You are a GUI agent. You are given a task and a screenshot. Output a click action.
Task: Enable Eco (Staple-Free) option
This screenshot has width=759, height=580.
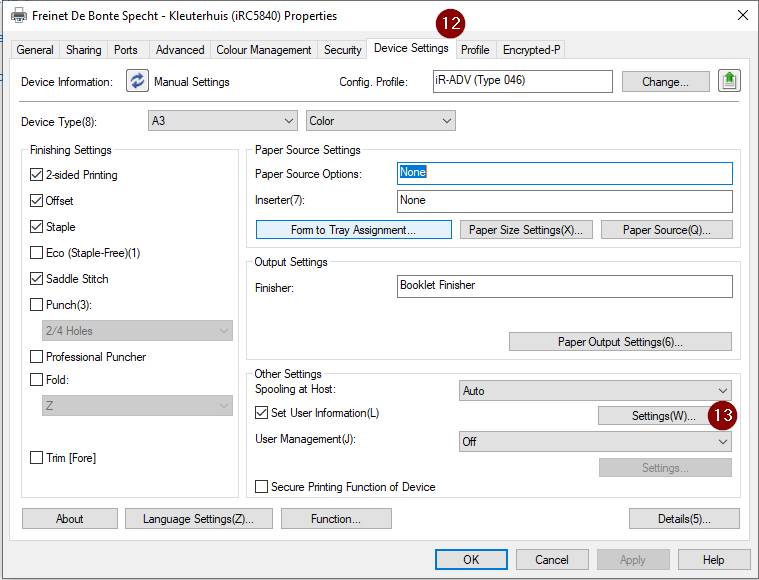coord(36,253)
